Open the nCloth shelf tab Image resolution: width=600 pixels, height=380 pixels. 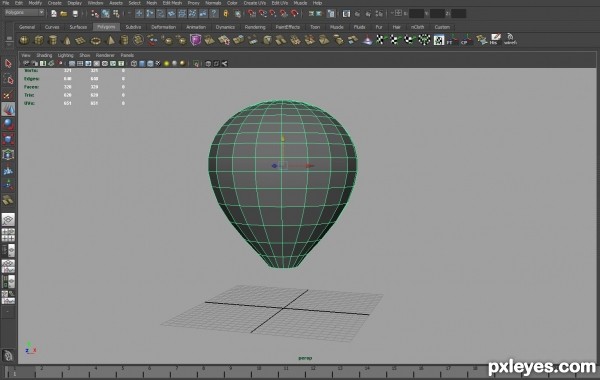417,27
